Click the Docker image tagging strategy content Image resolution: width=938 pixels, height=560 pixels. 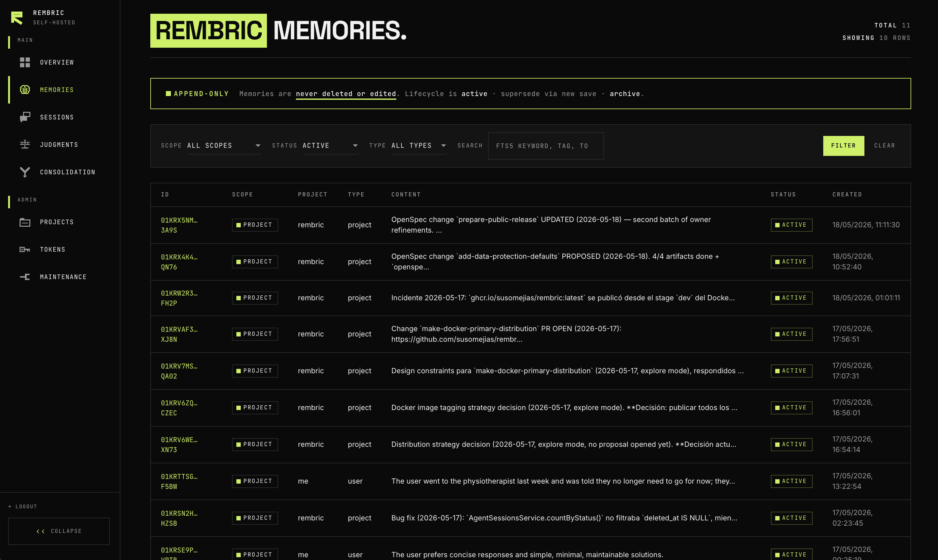564,408
